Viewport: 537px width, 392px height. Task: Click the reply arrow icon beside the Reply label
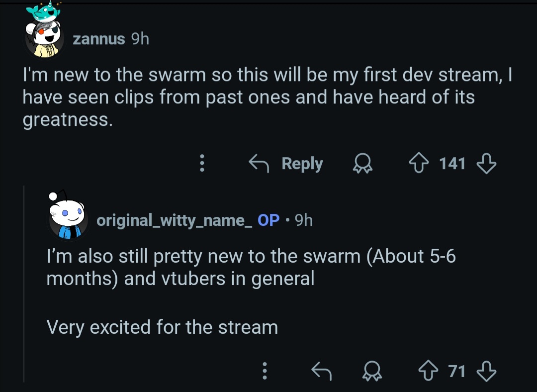tap(259, 164)
